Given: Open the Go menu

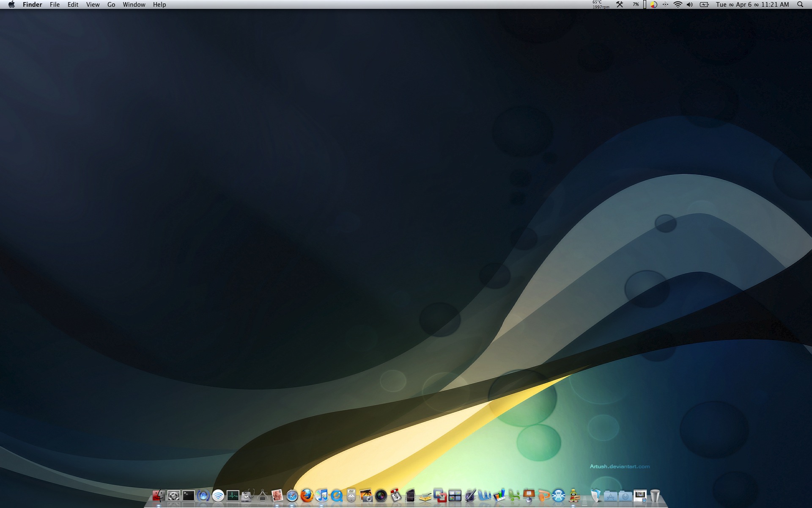Looking at the screenshot, I should [x=111, y=5].
